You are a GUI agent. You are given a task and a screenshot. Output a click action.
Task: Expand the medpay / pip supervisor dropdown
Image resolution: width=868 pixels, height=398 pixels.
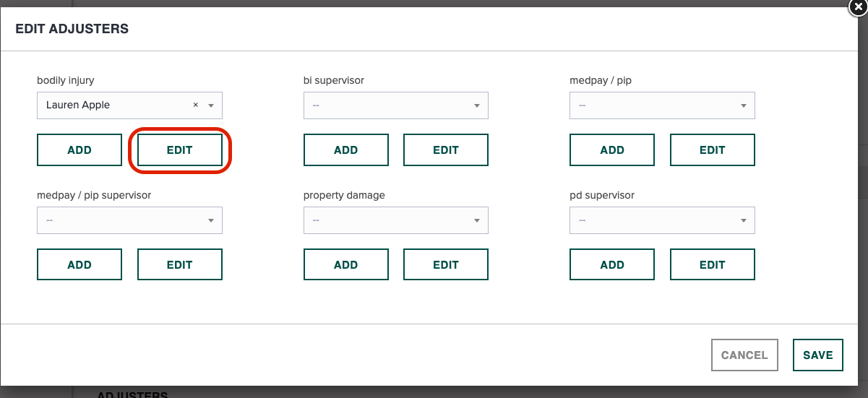(129, 220)
